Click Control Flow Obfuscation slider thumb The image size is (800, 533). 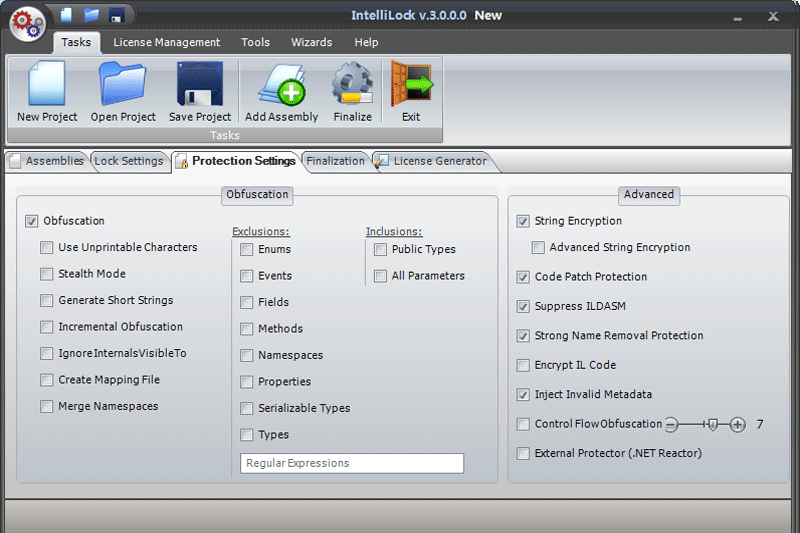click(713, 424)
